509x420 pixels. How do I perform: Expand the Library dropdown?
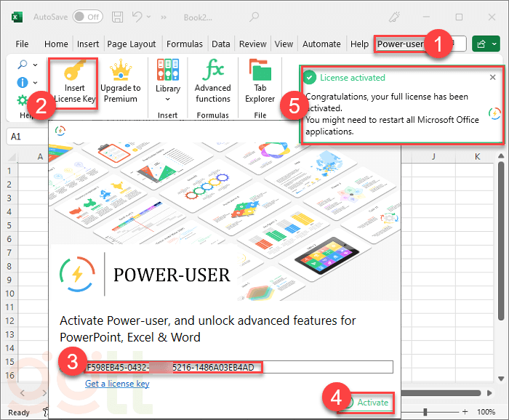(x=167, y=99)
